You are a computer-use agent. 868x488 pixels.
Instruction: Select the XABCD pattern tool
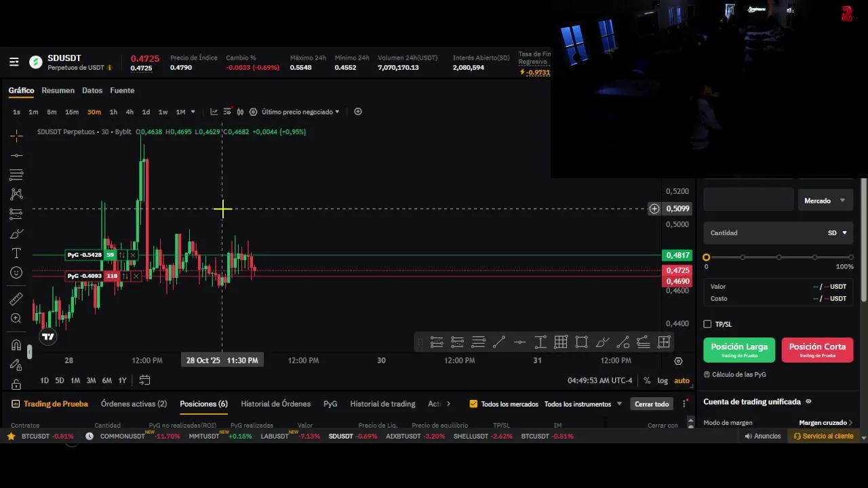(x=16, y=195)
